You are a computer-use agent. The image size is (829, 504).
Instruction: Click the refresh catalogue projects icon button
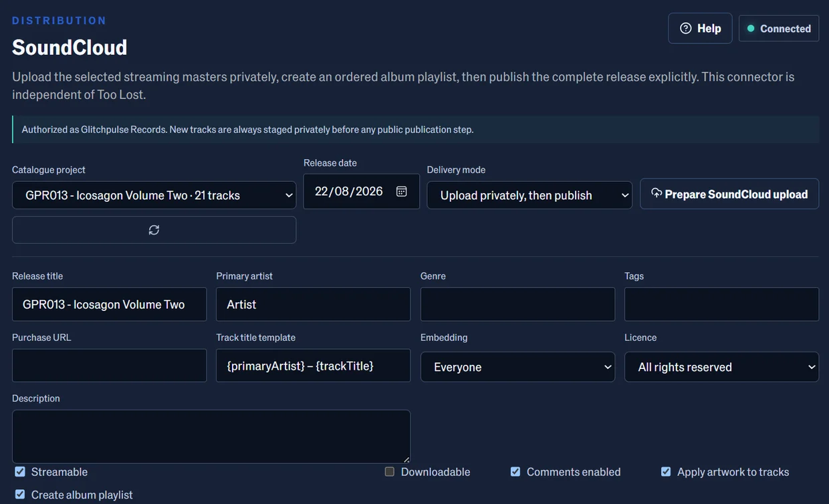pyautogui.click(x=154, y=230)
